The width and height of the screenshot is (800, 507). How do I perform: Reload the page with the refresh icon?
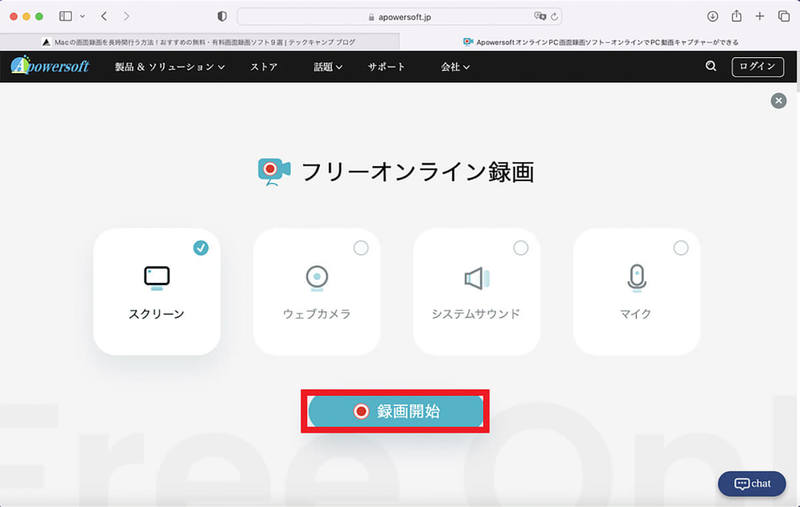[554, 16]
